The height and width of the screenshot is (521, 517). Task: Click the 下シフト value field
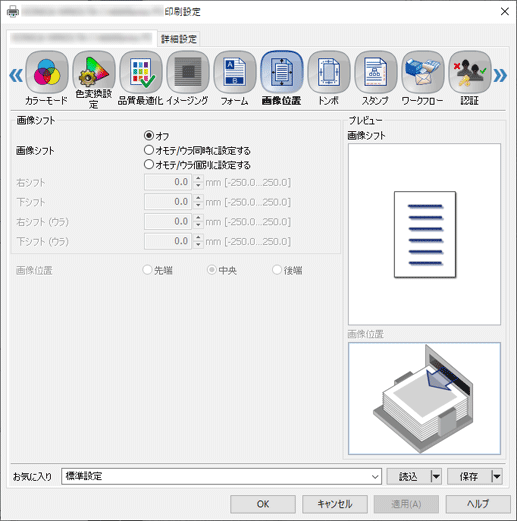168,202
